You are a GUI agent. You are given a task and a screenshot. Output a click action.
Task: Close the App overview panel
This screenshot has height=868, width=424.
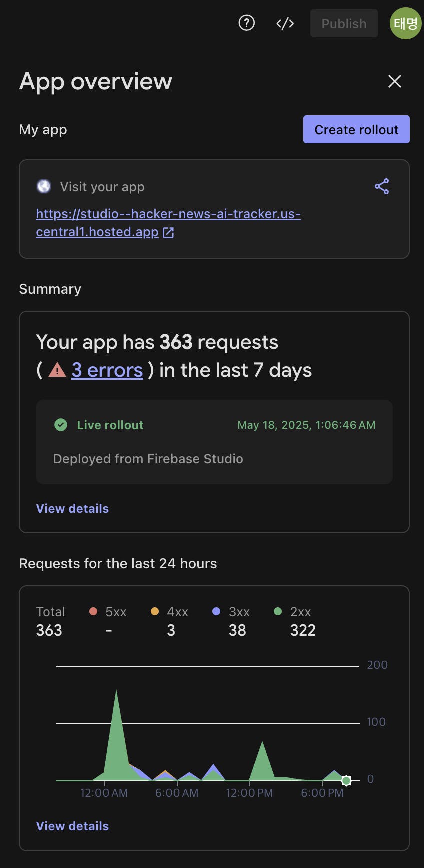coord(395,81)
